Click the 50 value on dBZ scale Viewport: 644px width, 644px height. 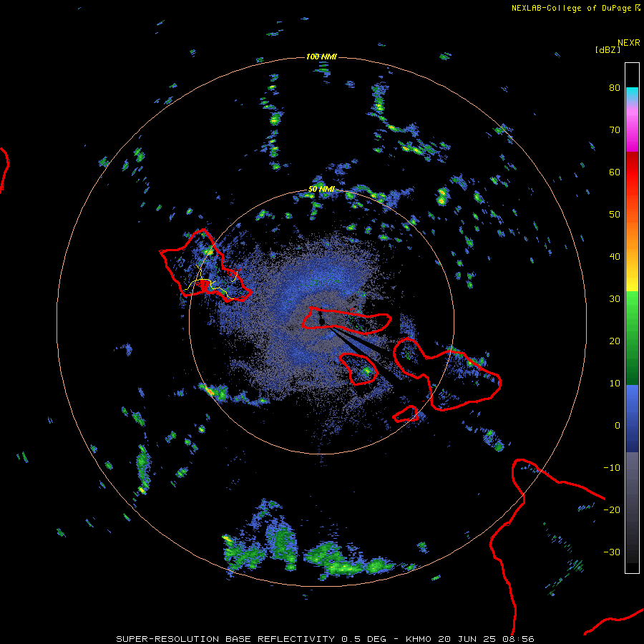point(615,215)
